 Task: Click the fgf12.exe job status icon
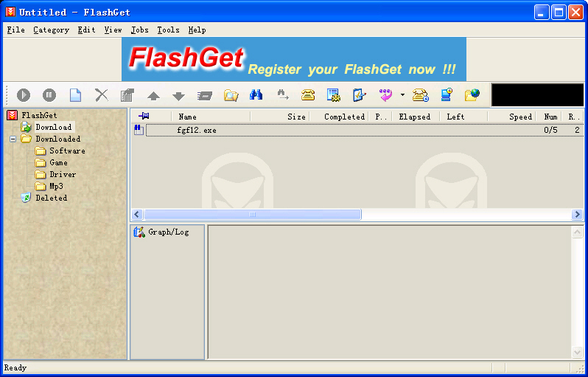click(139, 131)
